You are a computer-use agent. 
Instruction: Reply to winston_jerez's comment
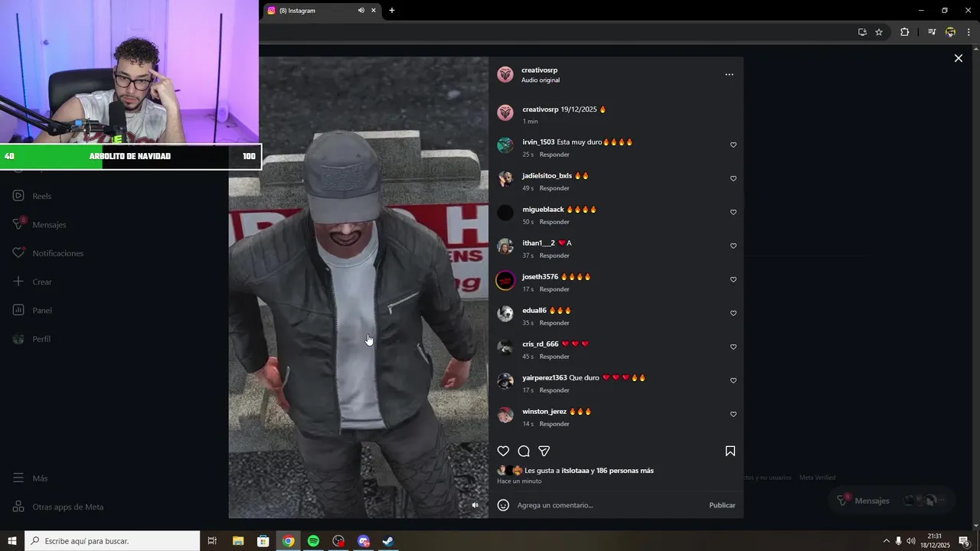[x=554, y=424]
